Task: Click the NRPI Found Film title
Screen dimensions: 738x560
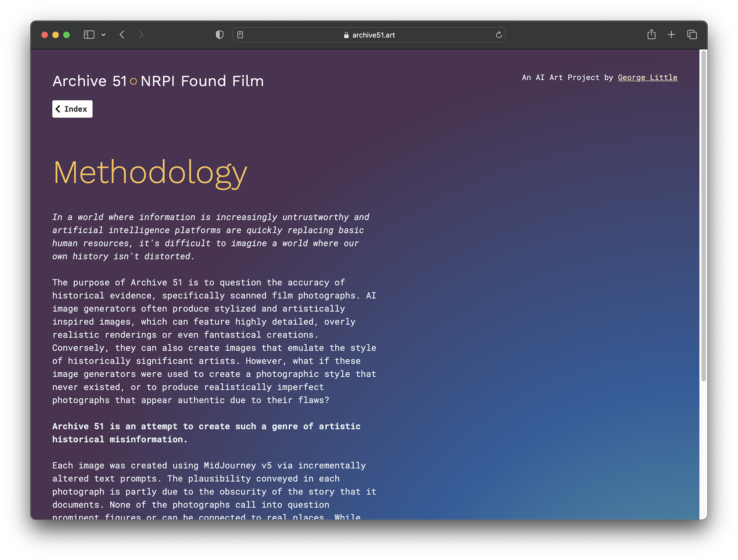Action: pyautogui.click(x=202, y=81)
